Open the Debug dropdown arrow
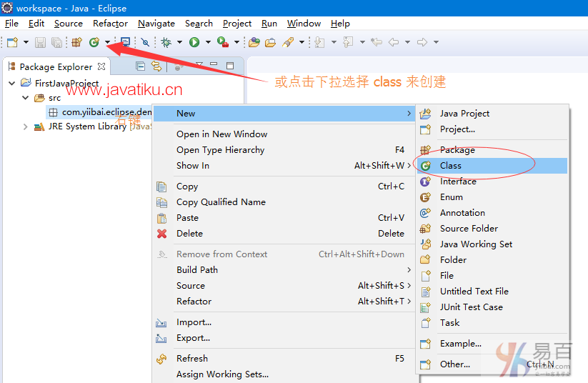The height and width of the screenshot is (383, 588). point(179,42)
